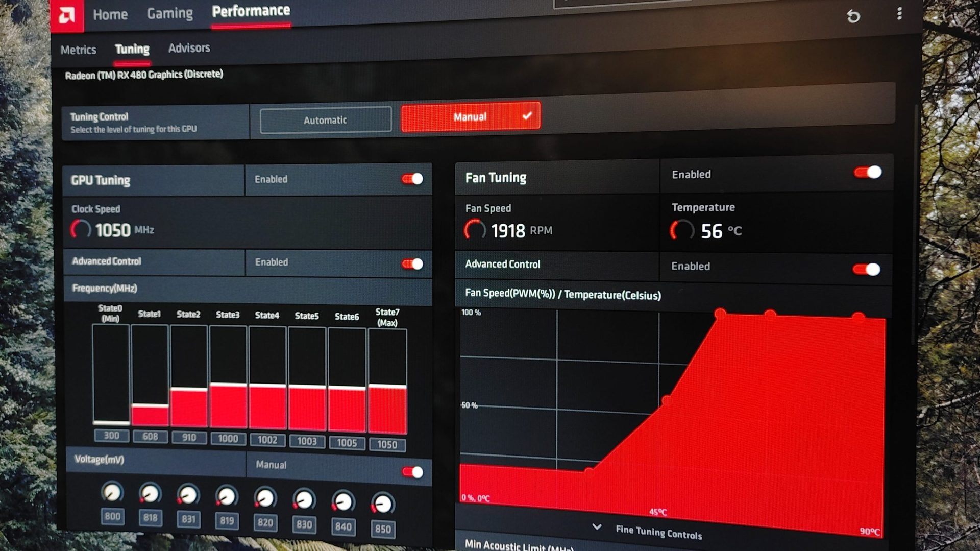Viewport: 980px width, 551px height.
Task: Click State1 frequency bar
Action: pyautogui.click(x=150, y=375)
